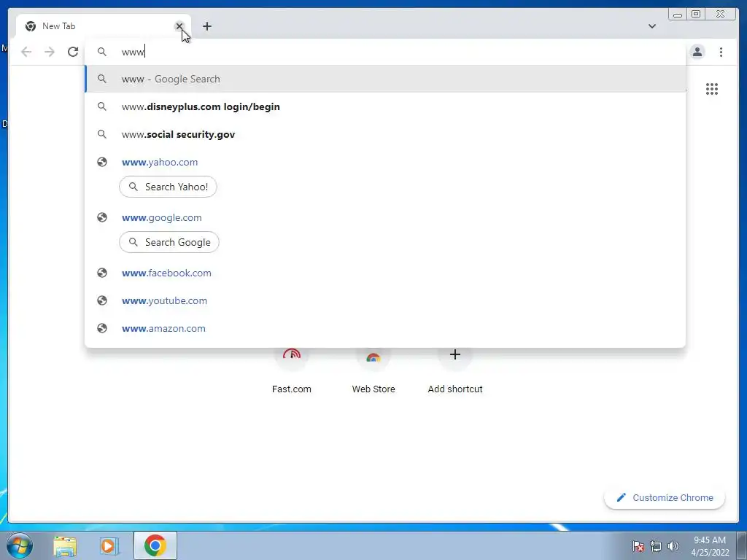Click the Add shortcut tile
747x560 pixels.
(x=455, y=370)
